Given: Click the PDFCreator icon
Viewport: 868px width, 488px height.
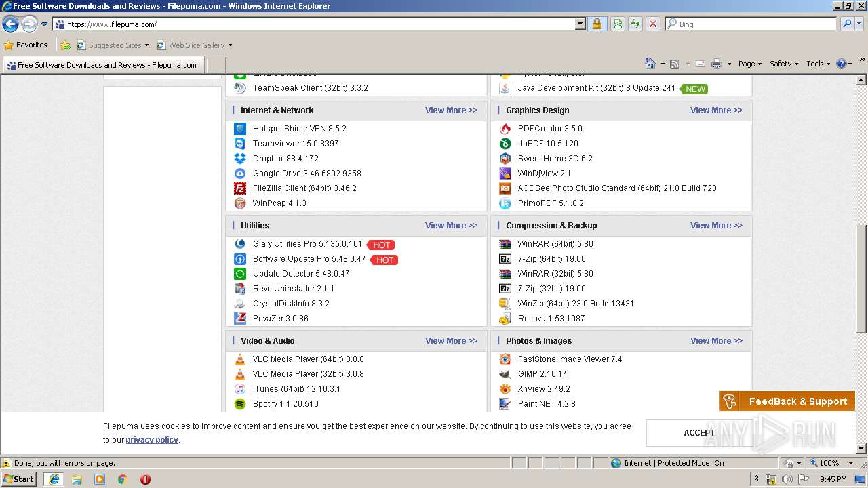Looking at the screenshot, I should 505,129.
